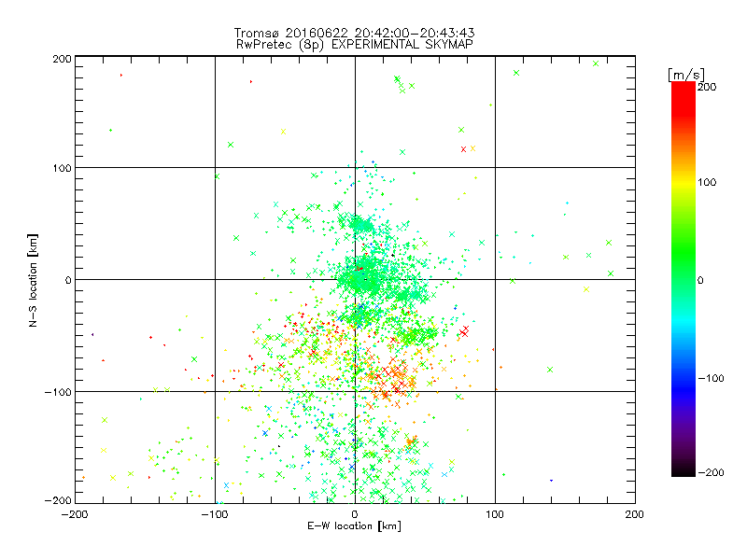This screenshot has height=560, width=747.
Task: Click the y-axis tick label '-200'
Action: [58, 500]
